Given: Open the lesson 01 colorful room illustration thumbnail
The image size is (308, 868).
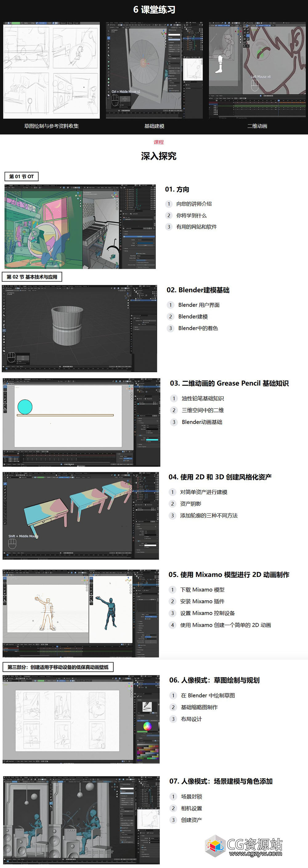Looking at the screenshot, I should (x=80, y=226).
